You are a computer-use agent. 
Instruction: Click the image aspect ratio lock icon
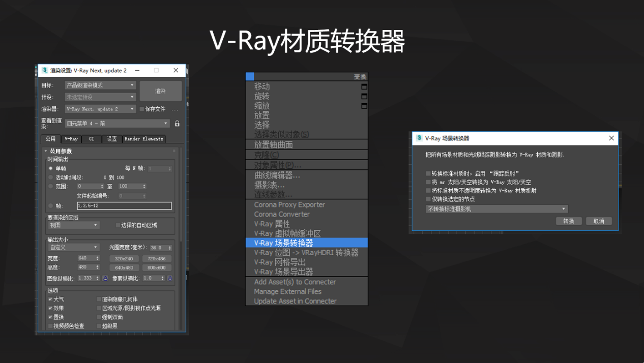(x=105, y=278)
